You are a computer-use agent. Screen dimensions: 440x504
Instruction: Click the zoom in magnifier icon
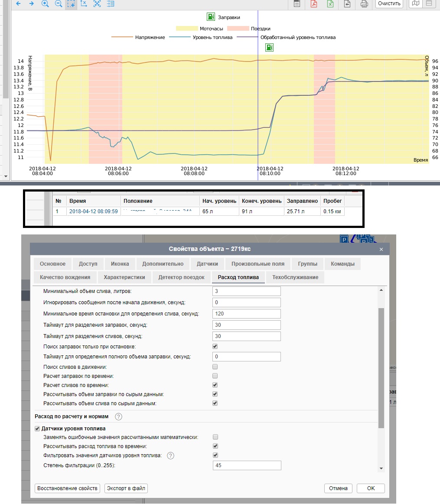45,4
